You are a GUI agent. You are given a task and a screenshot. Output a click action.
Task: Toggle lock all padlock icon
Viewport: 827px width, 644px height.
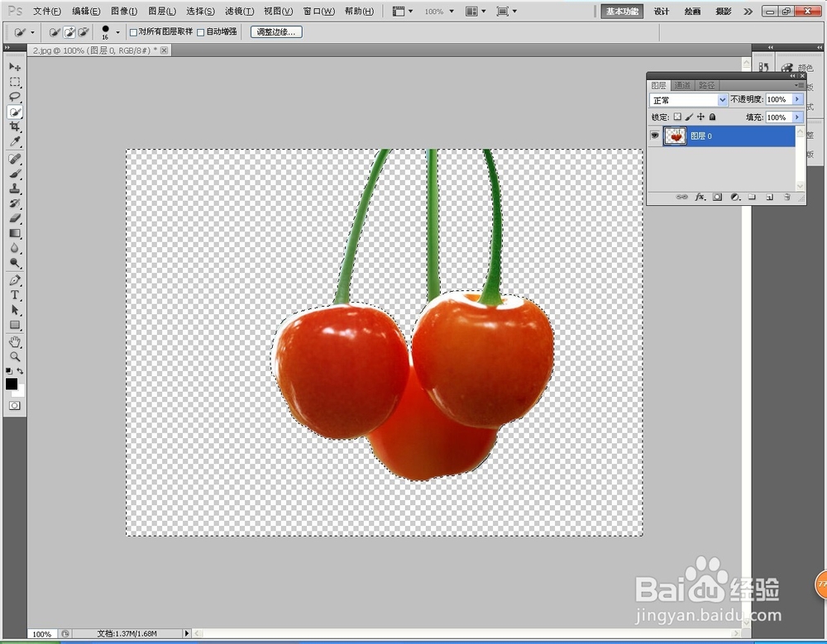click(x=713, y=117)
